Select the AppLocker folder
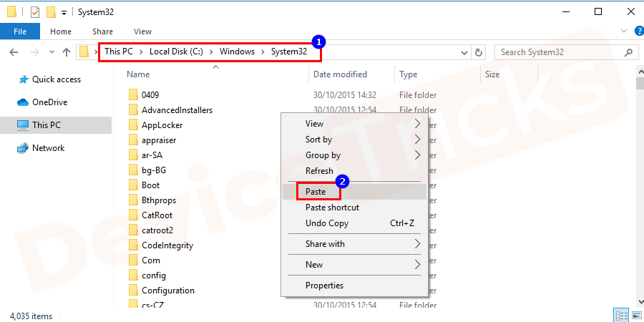This screenshot has height=322, width=644. 156,125
